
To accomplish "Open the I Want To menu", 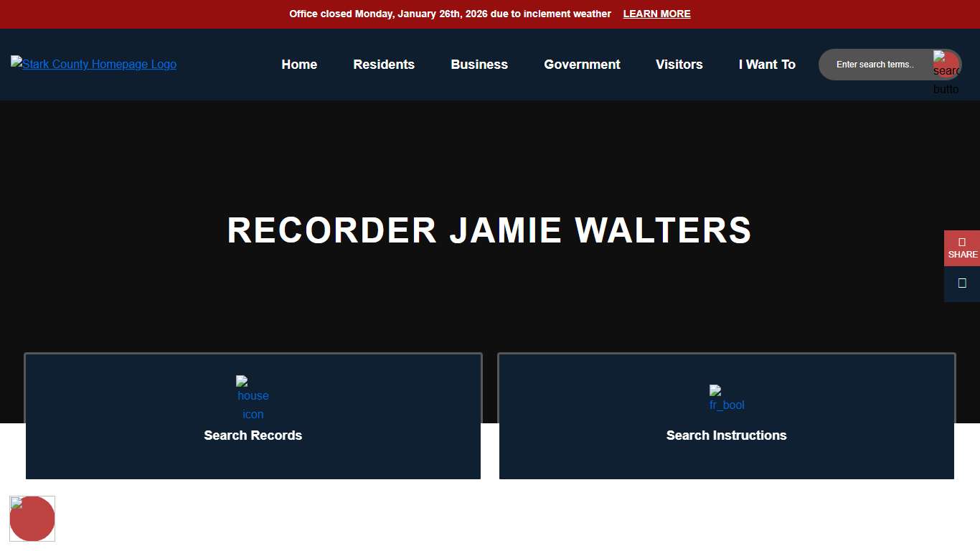I will click(x=767, y=65).
